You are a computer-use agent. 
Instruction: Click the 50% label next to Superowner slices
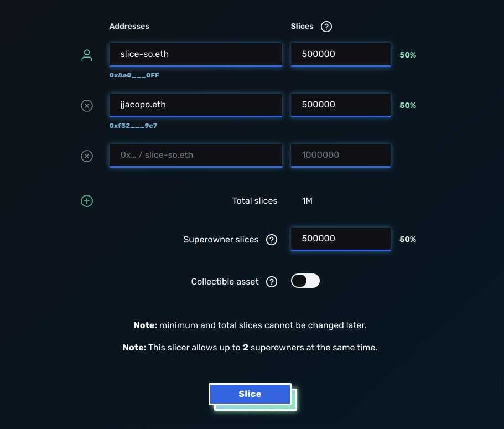408,239
